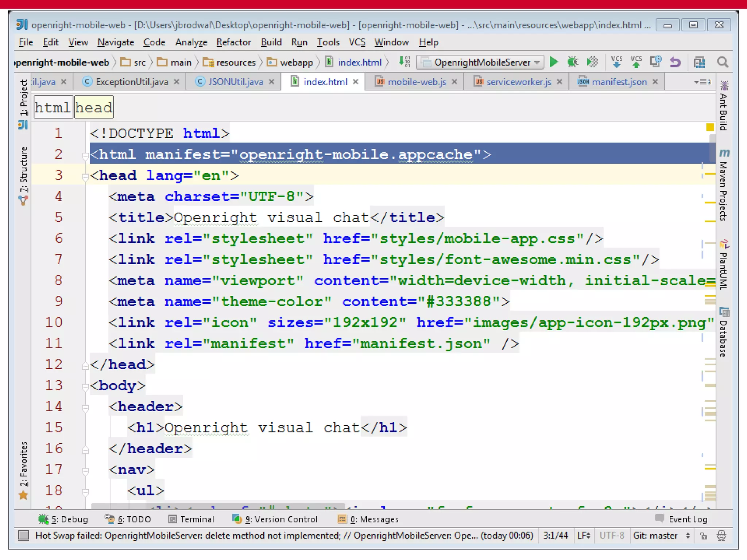The height and width of the screenshot is (560, 747).
Task: Click the Project Structure icon in toolbar
Action: (x=699, y=62)
